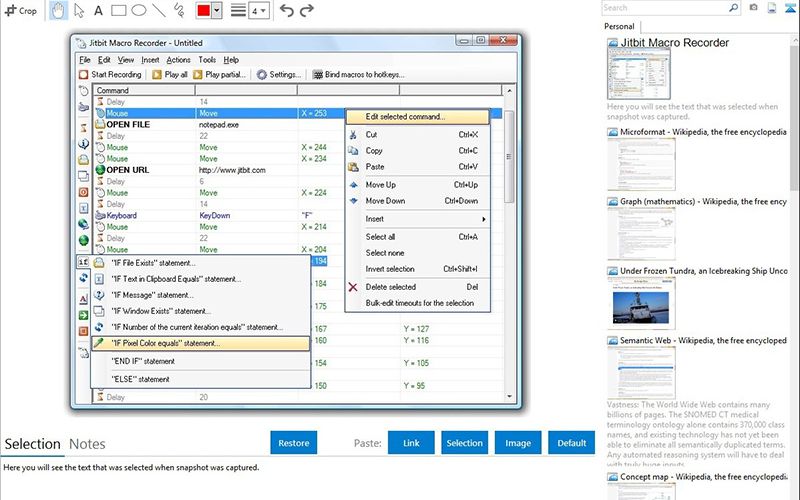
Task: Click the OPEN URL globe row icon
Action: point(100,170)
